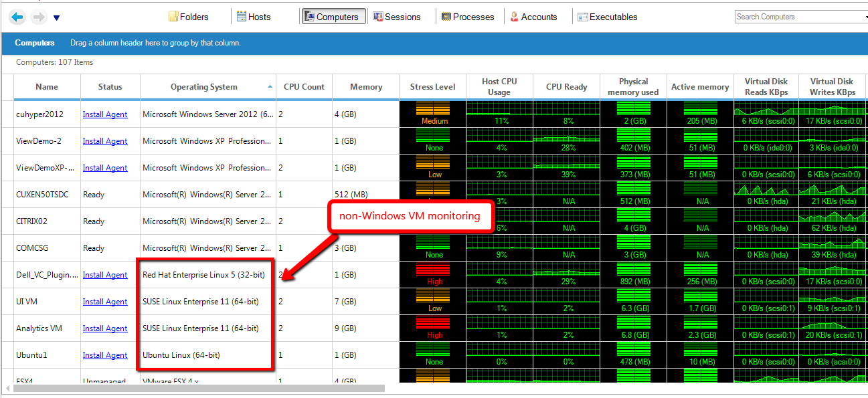Click the CPU Ready column header
Image resolution: width=868 pixels, height=398 pixels.
(x=566, y=87)
